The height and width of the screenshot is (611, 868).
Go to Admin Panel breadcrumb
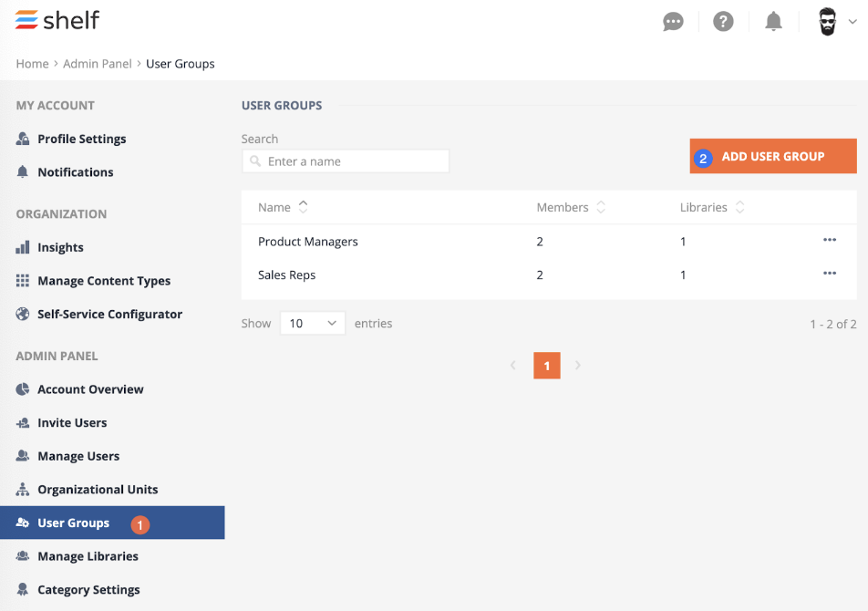(x=98, y=64)
